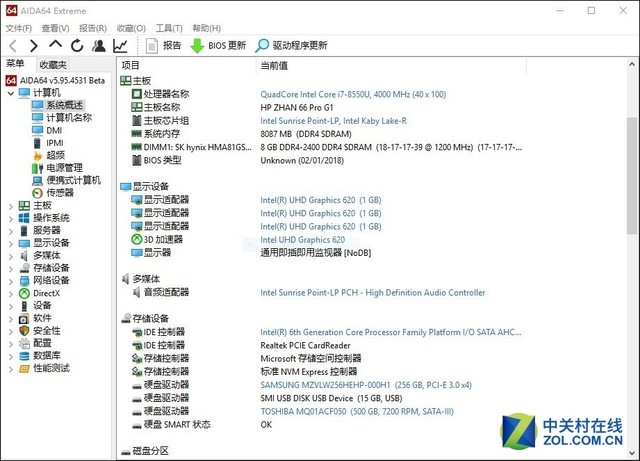Viewport: 640px width, 461px height.
Task: Open the graph chart toolbar icon
Action: point(120,45)
